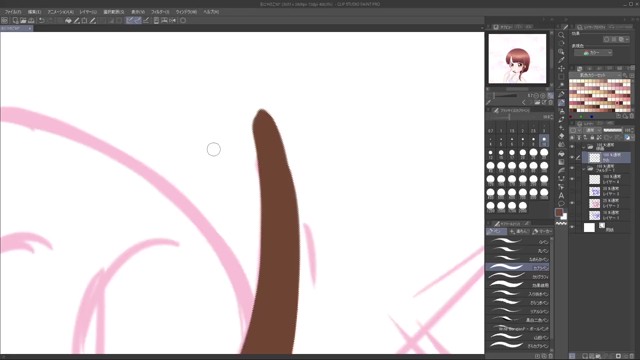
Task: Collapse folder 1 chevron in layer panel
Action: (584, 168)
